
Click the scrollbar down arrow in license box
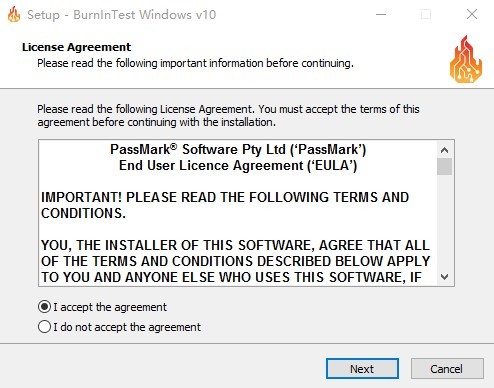pyautogui.click(x=444, y=277)
